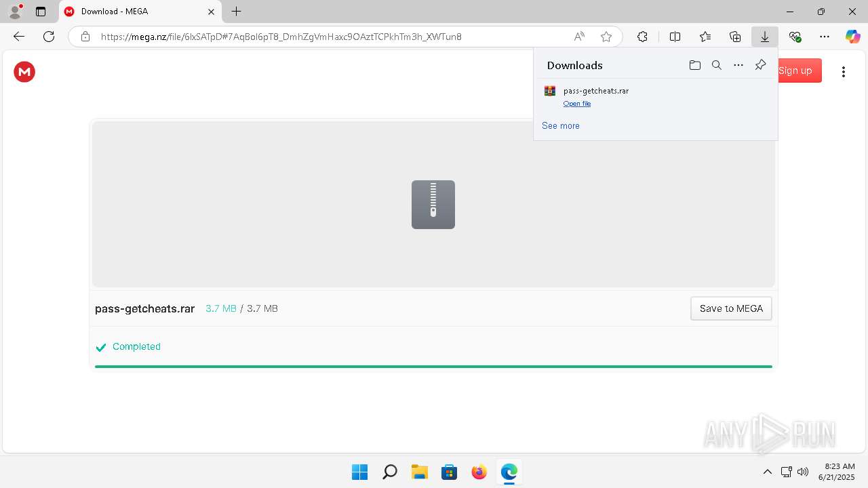
Task: Click the Edge taskbar icon
Action: pos(509,472)
